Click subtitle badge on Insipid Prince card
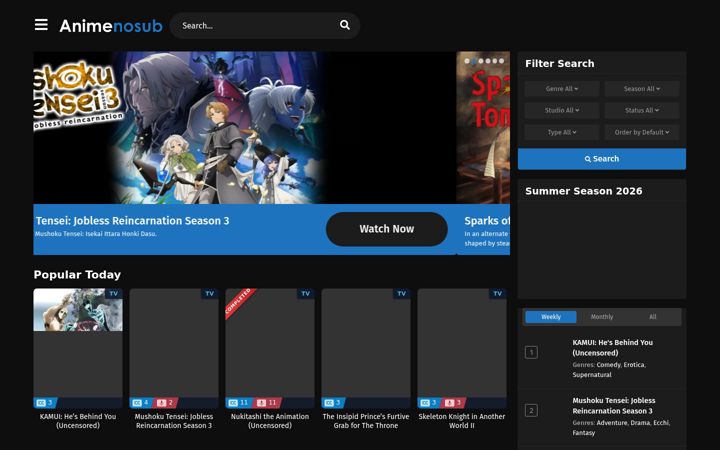The image size is (720, 450). (x=333, y=403)
